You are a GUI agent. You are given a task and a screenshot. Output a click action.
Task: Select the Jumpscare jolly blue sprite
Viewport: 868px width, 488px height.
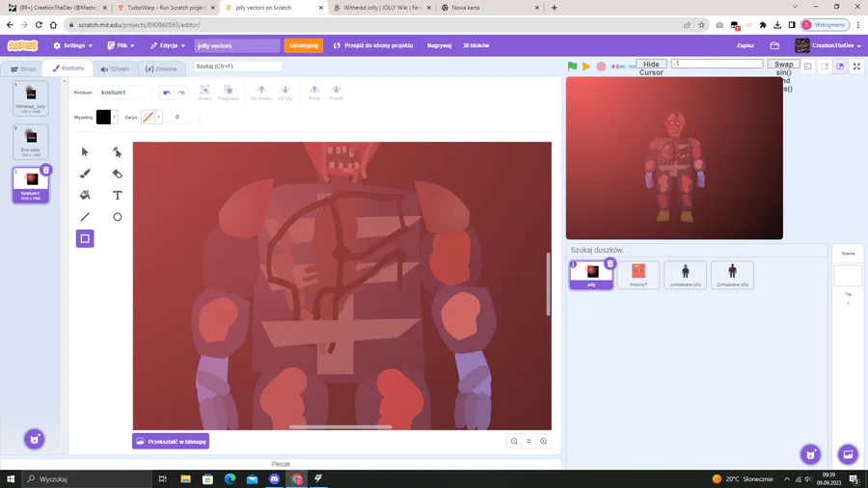tap(686, 275)
